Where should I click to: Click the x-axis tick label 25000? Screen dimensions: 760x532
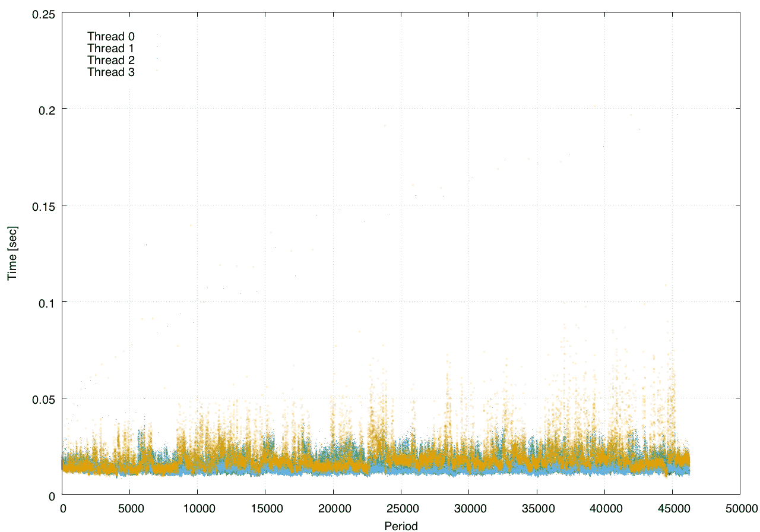tap(401, 508)
